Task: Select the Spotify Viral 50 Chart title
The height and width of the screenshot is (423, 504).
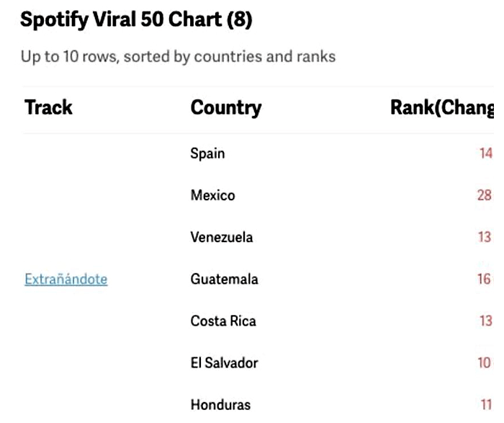Action: [x=136, y=20]
